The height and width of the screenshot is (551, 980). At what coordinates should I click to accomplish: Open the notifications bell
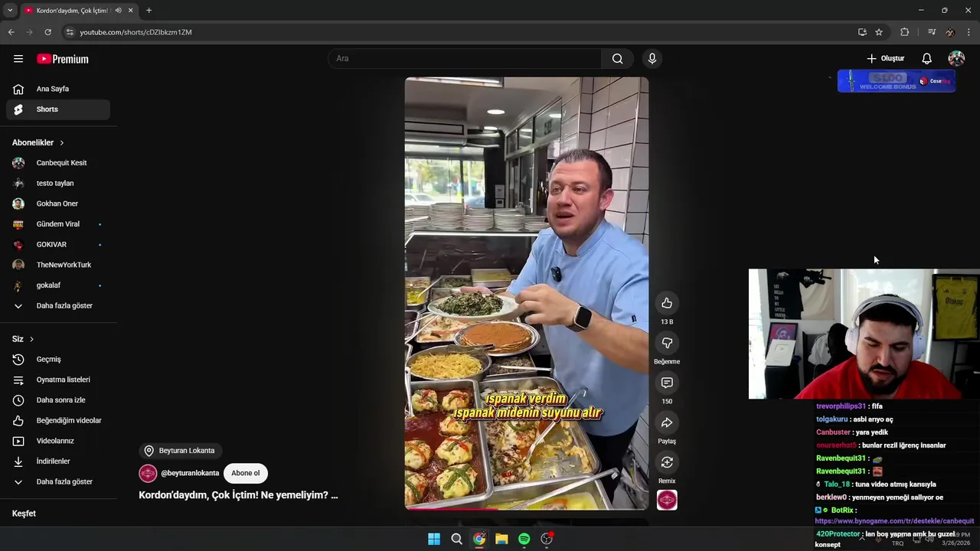point(926,59)
